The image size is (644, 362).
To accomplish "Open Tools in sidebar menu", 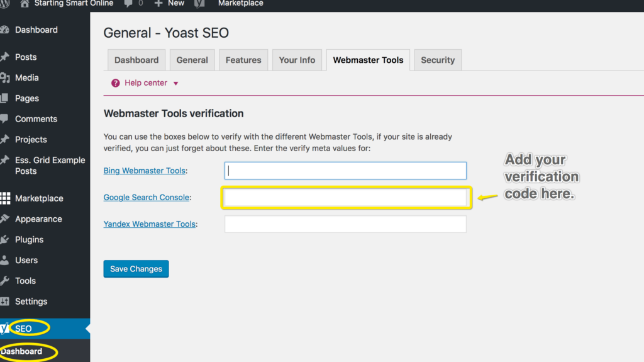I will (25, 281).
